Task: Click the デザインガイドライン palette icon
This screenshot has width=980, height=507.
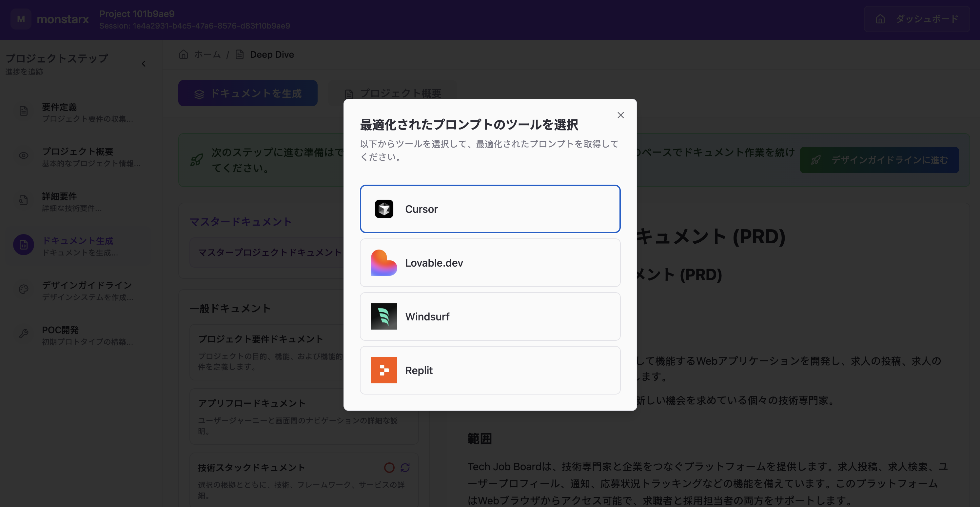Action: tap(23, 289)
